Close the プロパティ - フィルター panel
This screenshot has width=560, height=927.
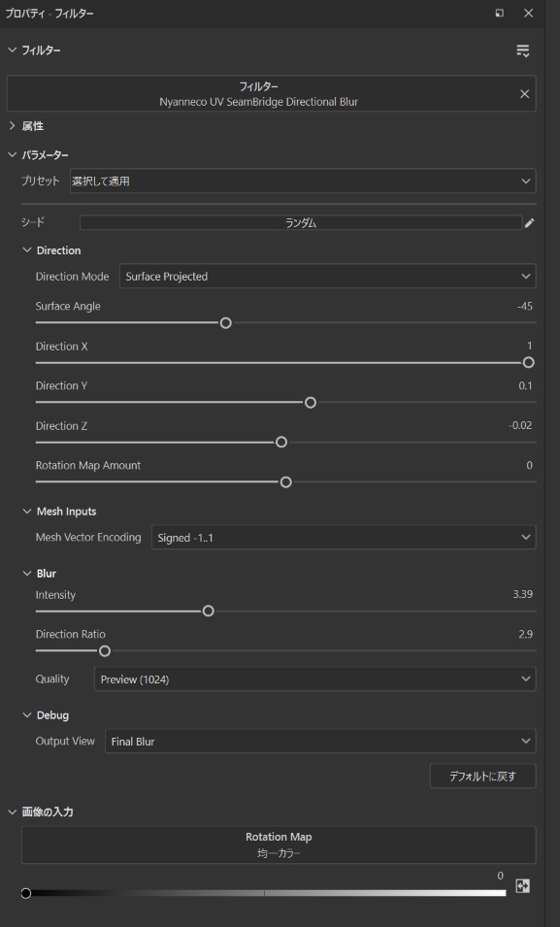pos(529,13)
